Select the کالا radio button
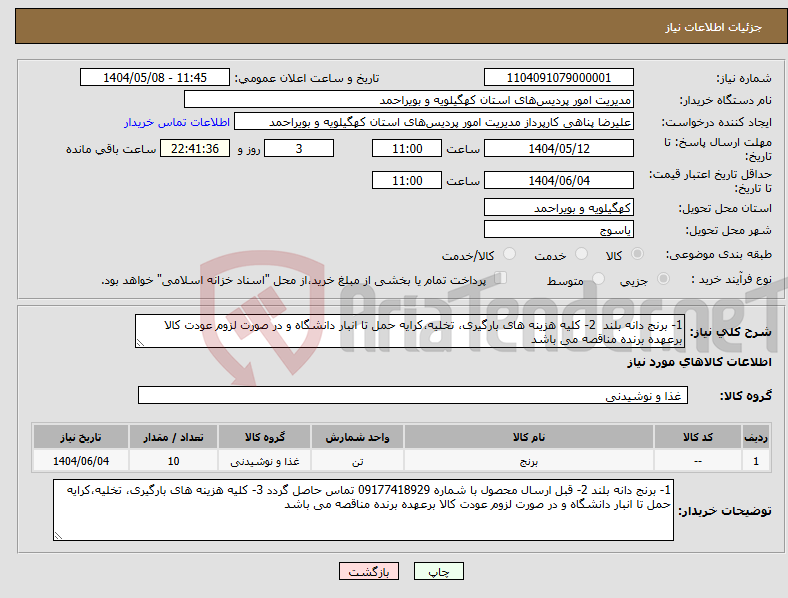The width and height of the screenshot is (788, 598). (x=637, y=254)
